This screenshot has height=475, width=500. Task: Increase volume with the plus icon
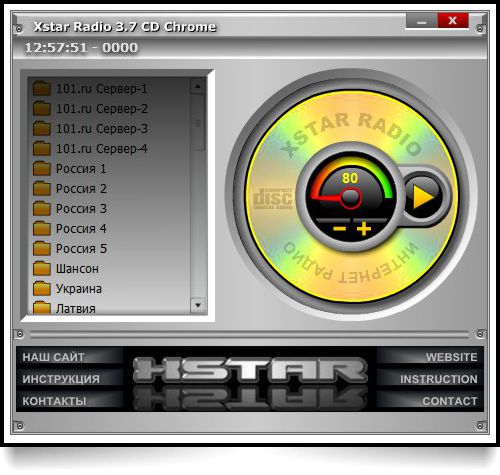click(x=364, y=229)
